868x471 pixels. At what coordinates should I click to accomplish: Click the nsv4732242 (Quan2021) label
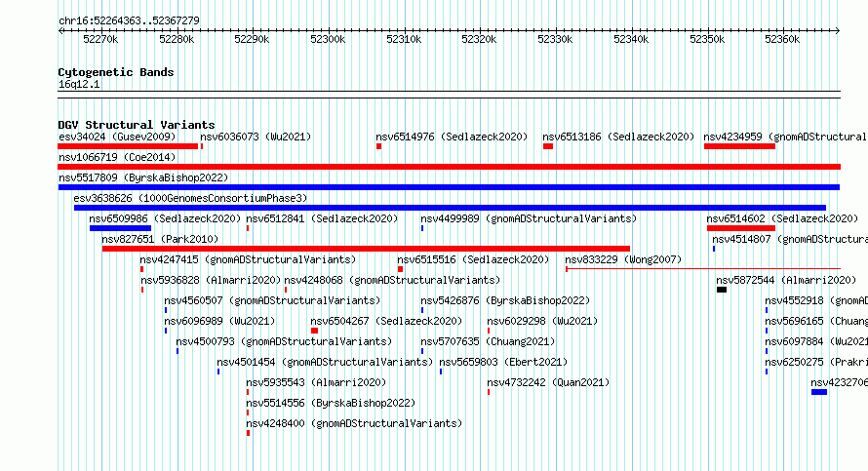[548, 382]
